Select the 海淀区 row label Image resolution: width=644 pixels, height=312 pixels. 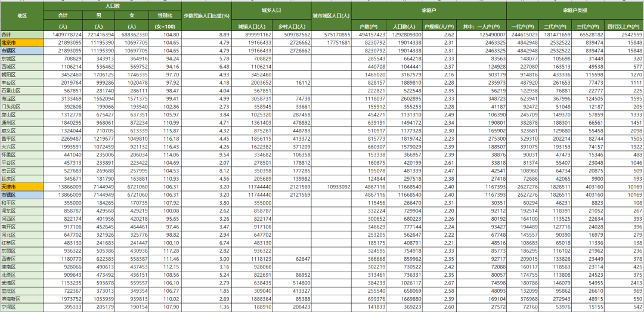[21, 98]
